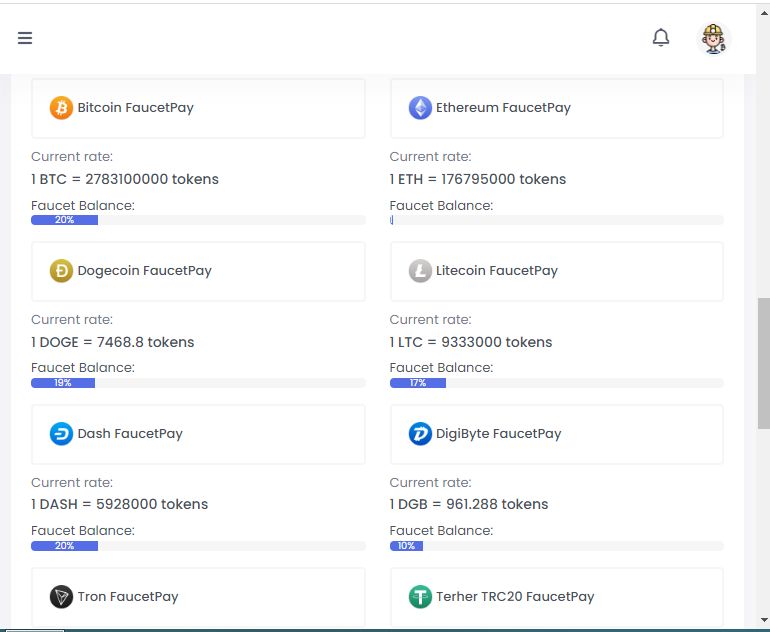Viewport: 770px width, 632px height.
Task: Select the Litecoin FaucetPay option
Action: (x=557, y=271)
